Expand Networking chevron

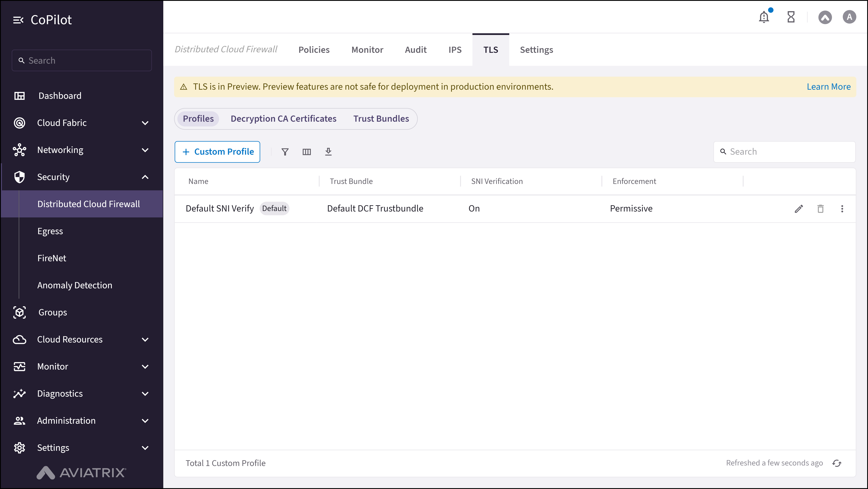(x=145, y=150)
